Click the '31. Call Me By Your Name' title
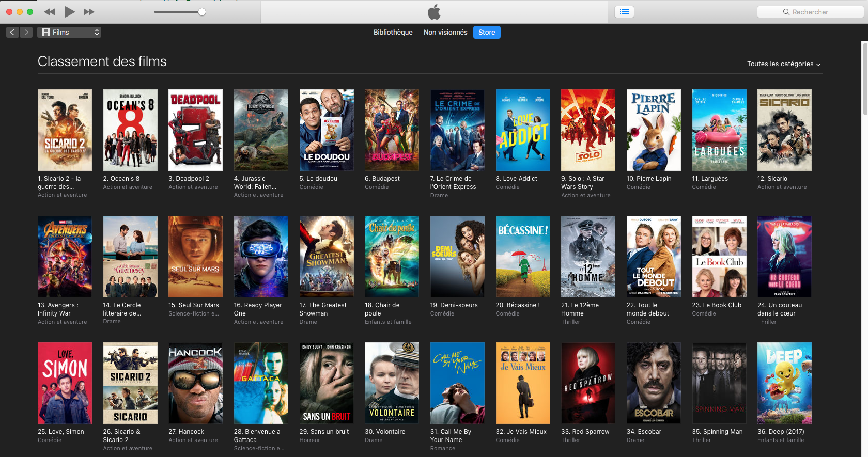 pyautogui.click(x=451, y=436)
